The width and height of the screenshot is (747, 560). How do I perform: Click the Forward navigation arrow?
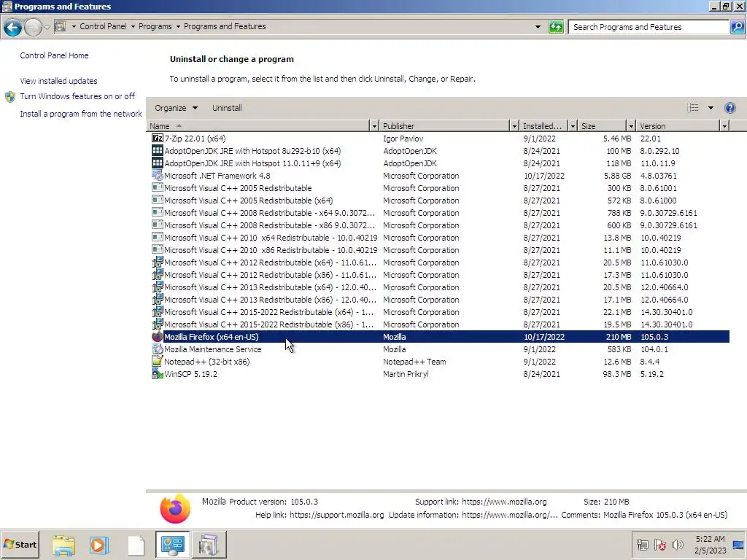(x=33, y=28)
